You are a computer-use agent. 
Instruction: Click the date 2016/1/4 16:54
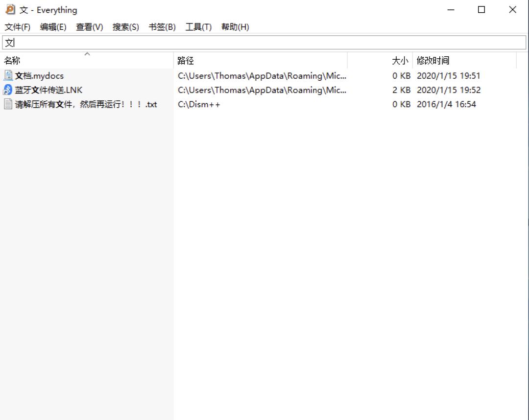pos(446,104)
